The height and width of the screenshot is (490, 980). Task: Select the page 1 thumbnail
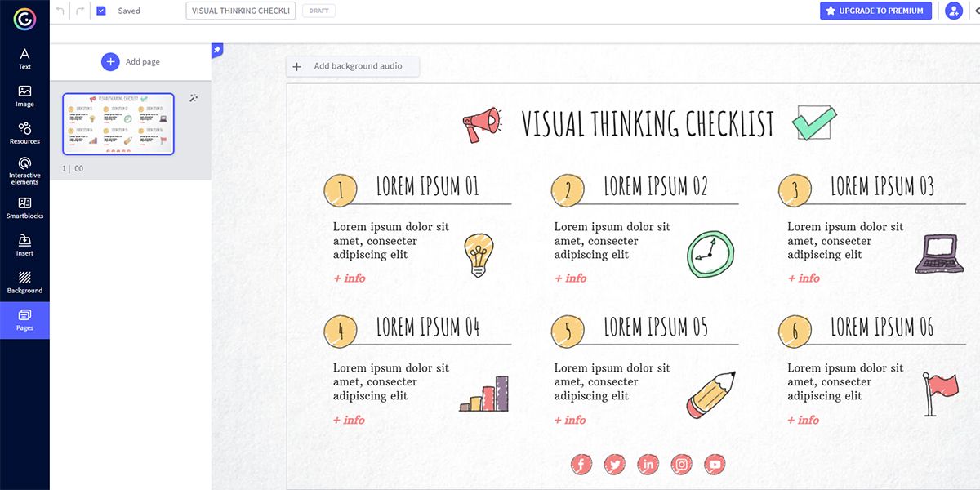tap(118, 123)
